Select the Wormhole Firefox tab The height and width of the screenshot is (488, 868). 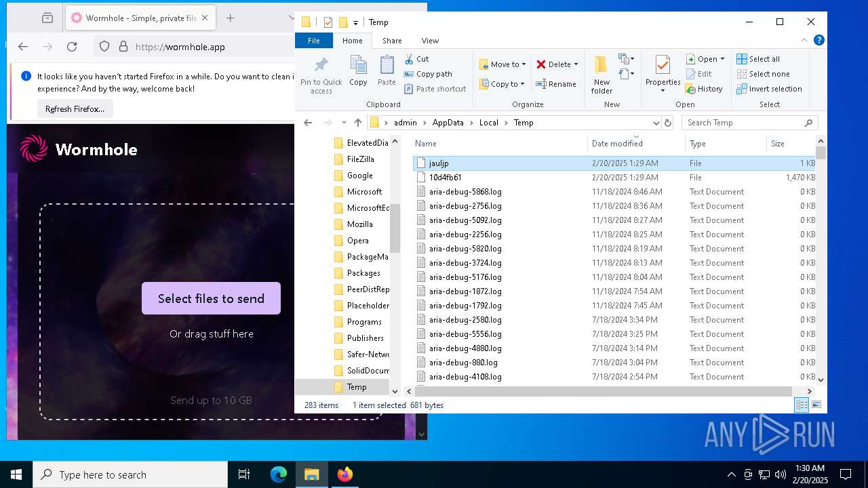[140, 18]
